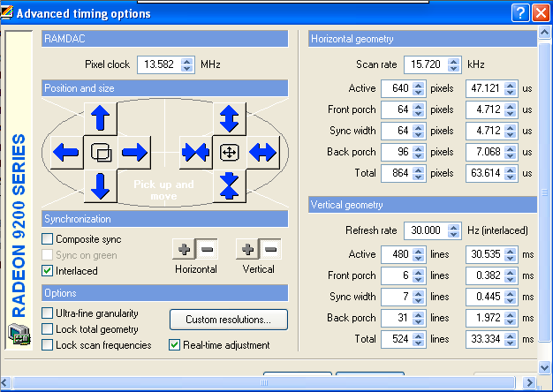Image resolution: width=553 pixels, height=392 pixels.
Task: Click vertical Sync width 0.445 ms field
Action: coord(485,297)
